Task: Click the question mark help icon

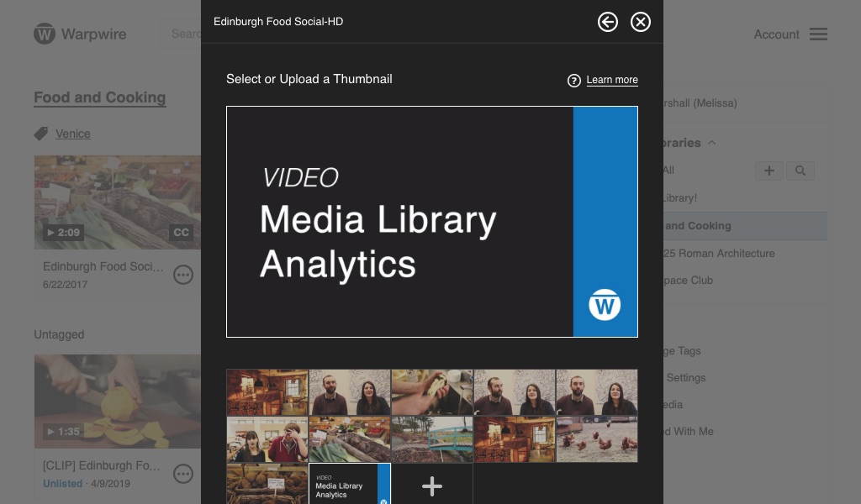Action: pyautogui.click(x=573, y=81)
